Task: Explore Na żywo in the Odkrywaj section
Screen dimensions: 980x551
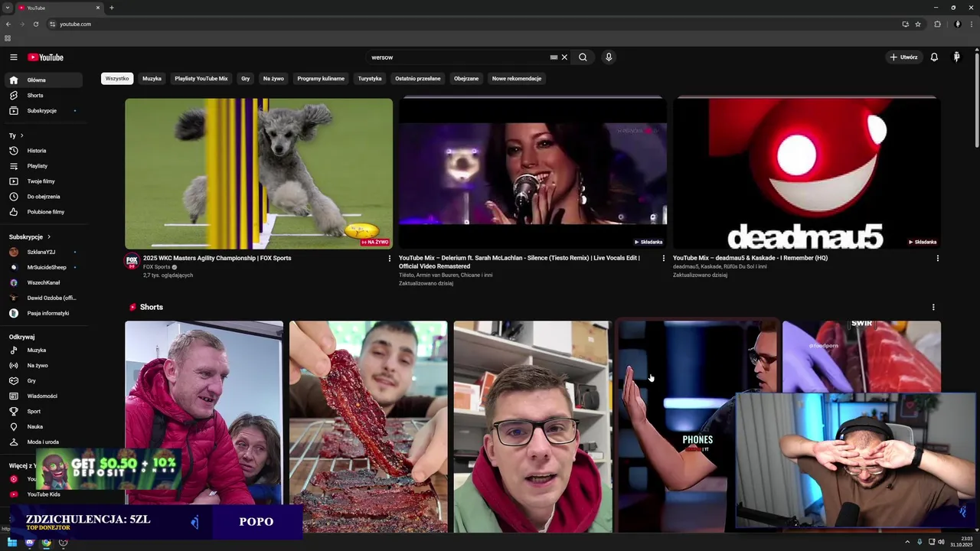Action: (44, 365)
